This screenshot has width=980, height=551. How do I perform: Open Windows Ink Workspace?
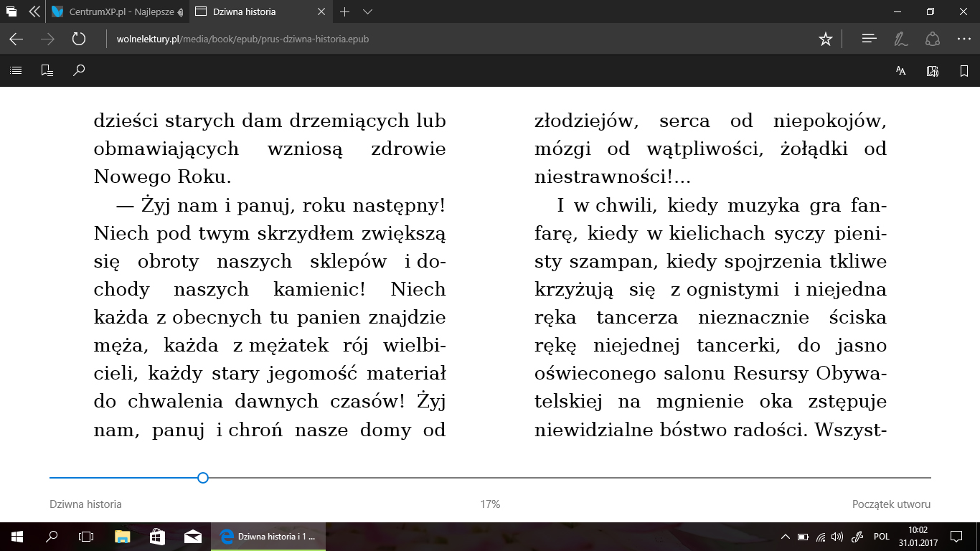point(856,536)
